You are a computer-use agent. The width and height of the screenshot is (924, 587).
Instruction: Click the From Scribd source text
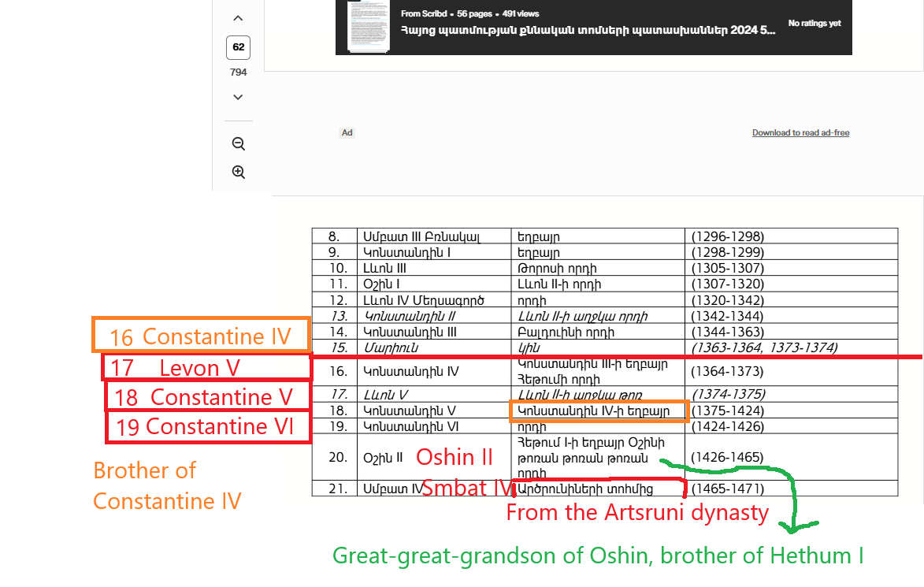click(x=424, y=13)
